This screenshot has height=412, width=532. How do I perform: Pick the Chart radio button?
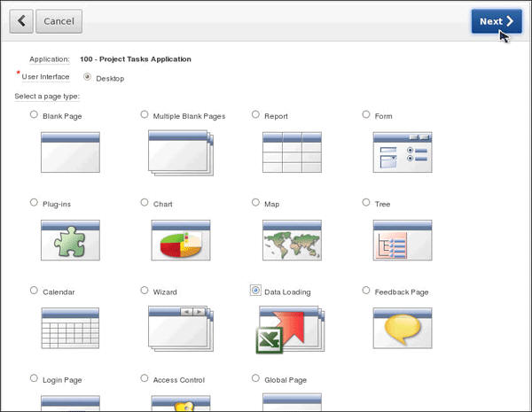tap(145, 202)
